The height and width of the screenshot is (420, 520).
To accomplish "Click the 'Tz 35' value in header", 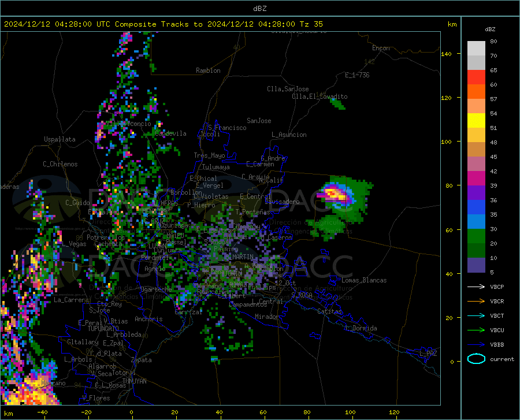I will pos(311,24).
